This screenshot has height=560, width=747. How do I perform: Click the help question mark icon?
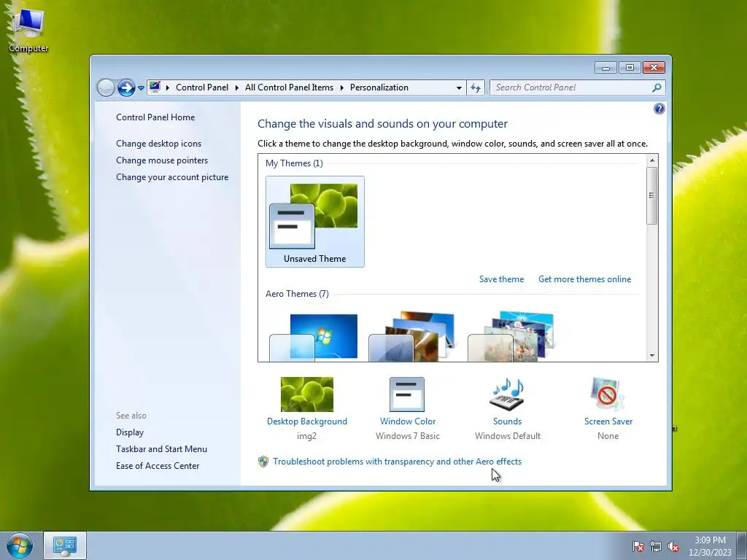(659, 109)
